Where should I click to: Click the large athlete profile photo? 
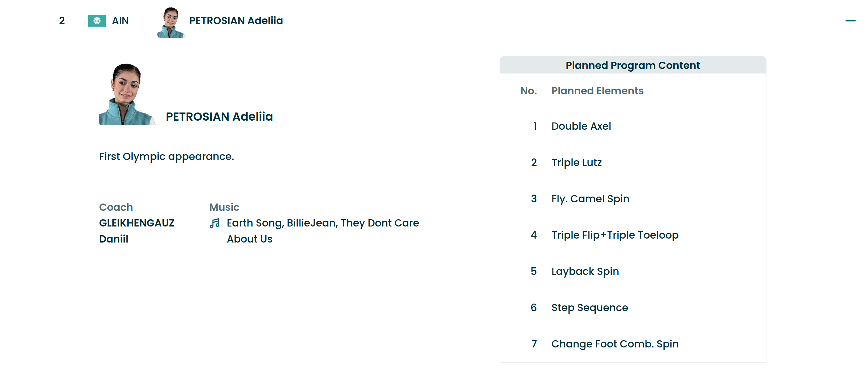126,94
